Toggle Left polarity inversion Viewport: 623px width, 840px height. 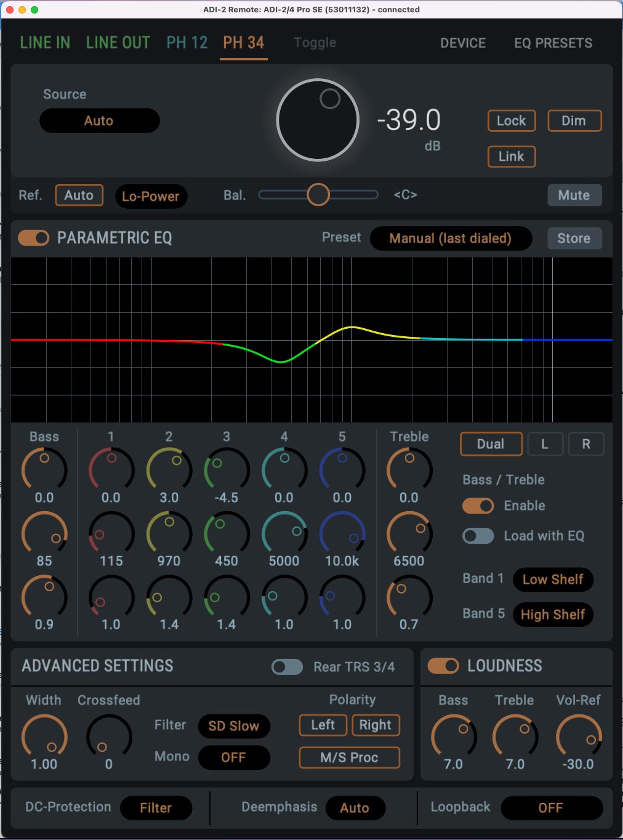coord(323,725)
